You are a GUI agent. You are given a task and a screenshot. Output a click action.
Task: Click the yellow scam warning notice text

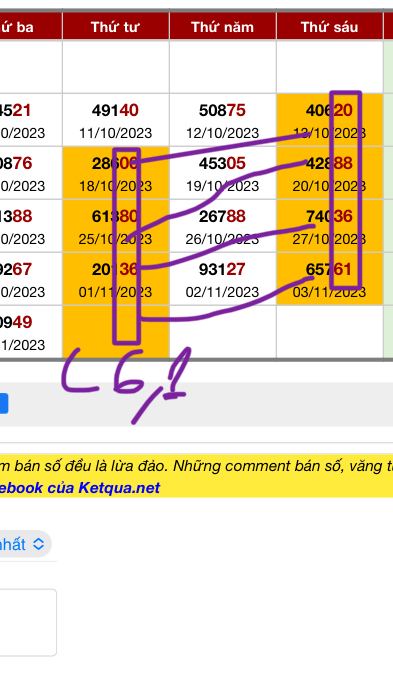click(196, 466)
